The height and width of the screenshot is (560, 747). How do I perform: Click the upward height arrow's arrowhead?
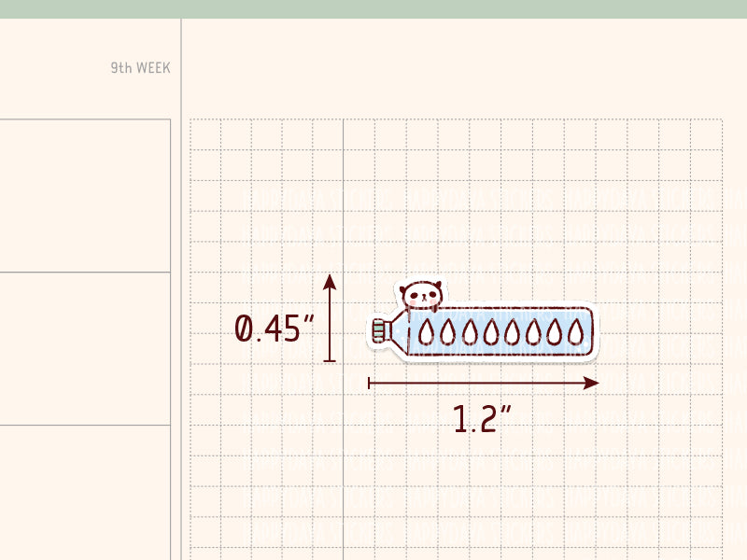tap(329, 280)
